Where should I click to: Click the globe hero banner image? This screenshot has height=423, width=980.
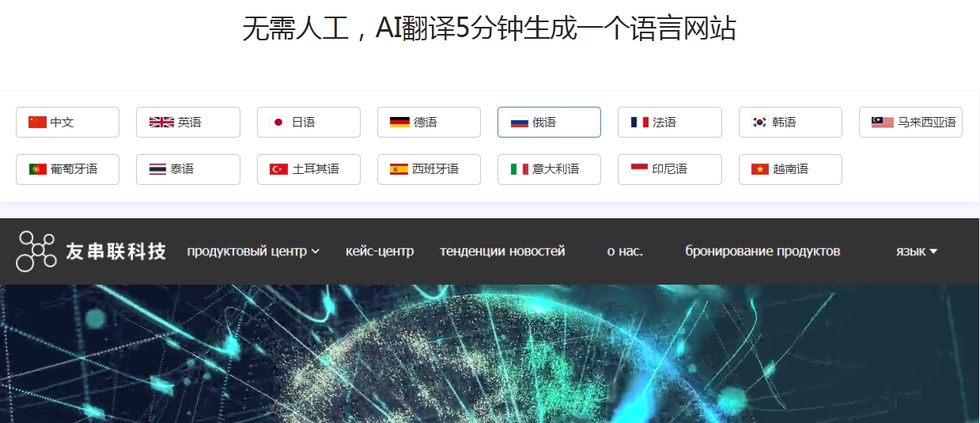(x=490, y=353)
